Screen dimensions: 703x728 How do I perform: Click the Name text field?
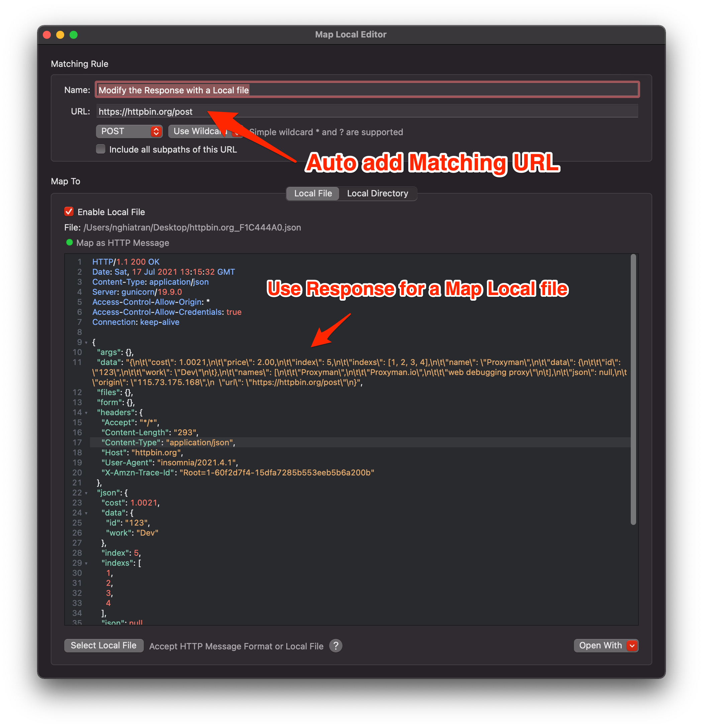(x=367, y=90)
